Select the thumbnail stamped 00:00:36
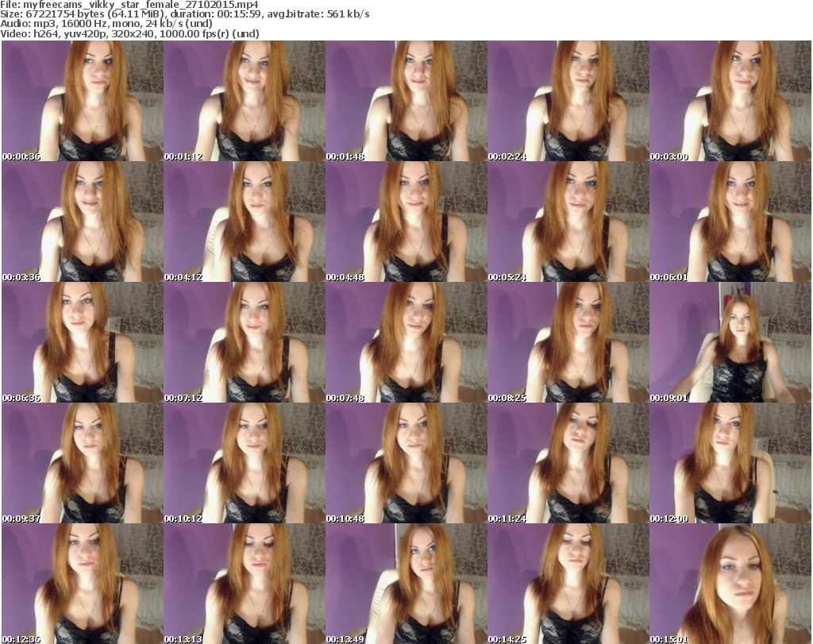 pyautogui.click(x=83, y=101)
